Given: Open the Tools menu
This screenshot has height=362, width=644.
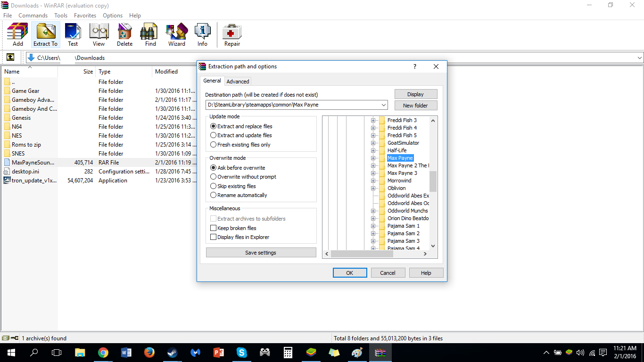Looking at the screenshot, I should tap(61, 16).
